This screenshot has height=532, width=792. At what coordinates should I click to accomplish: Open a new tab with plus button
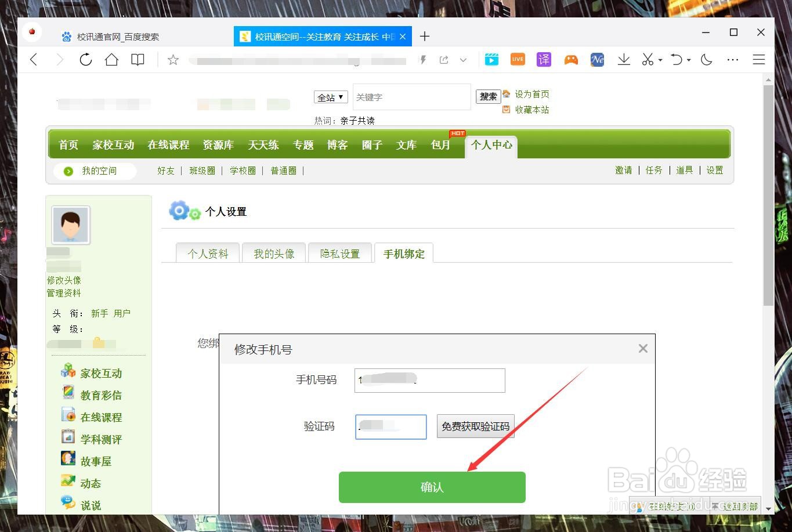coord(425,36)
